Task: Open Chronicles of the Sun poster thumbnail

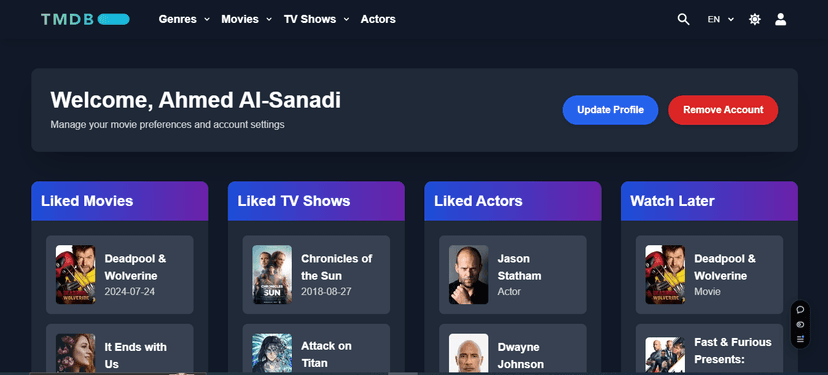Action: point(272,275)
